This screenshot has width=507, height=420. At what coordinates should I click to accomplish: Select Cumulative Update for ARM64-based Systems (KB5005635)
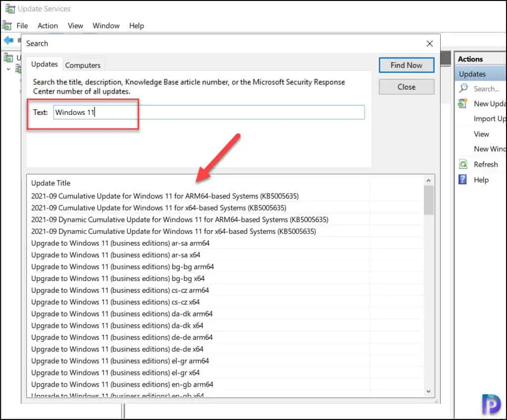(165, 196)
